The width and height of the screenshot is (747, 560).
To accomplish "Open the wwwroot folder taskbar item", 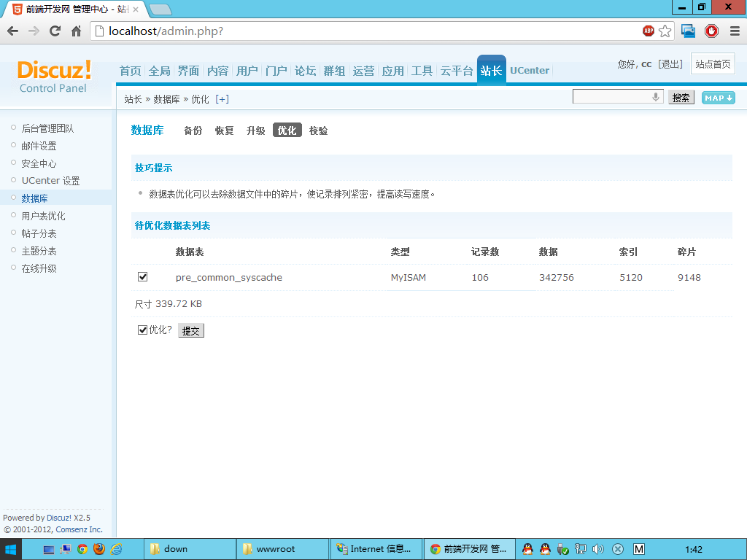I will tap(282, 549).
